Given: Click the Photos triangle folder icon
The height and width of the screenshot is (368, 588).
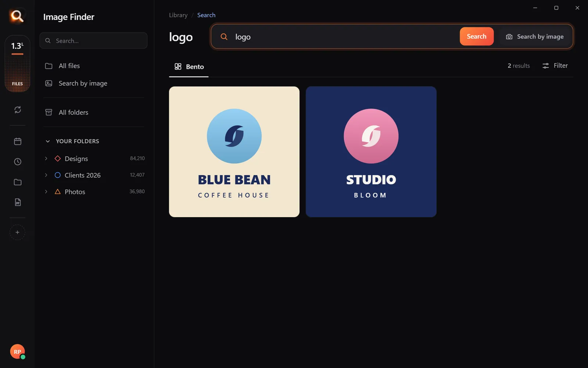Looking at the screenshot, I should tap(58, 192).
